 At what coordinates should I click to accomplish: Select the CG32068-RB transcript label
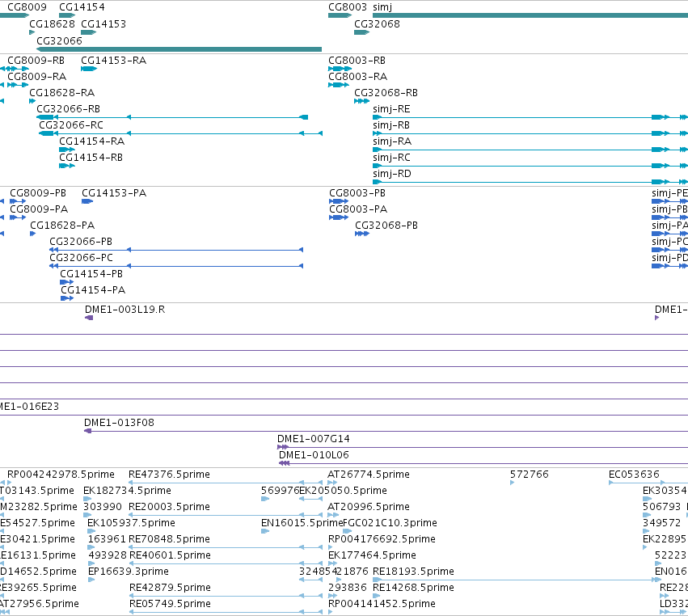(386, 93)
